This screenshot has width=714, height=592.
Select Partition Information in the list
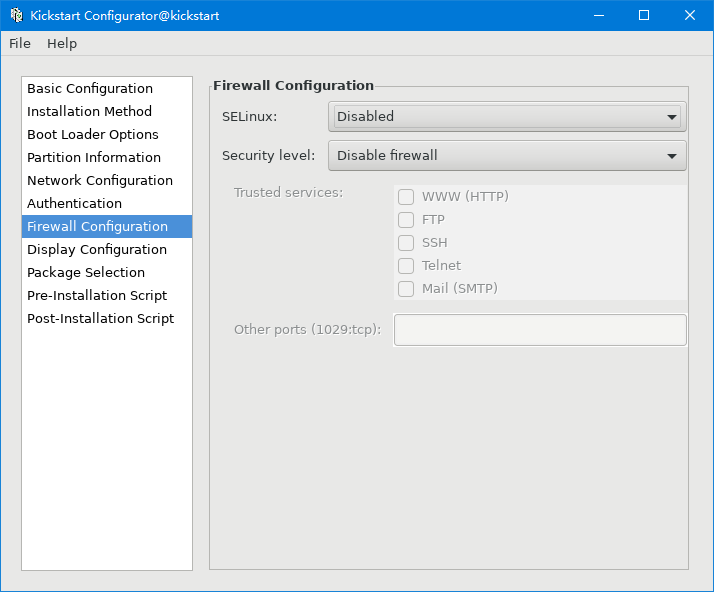point(107,158)
